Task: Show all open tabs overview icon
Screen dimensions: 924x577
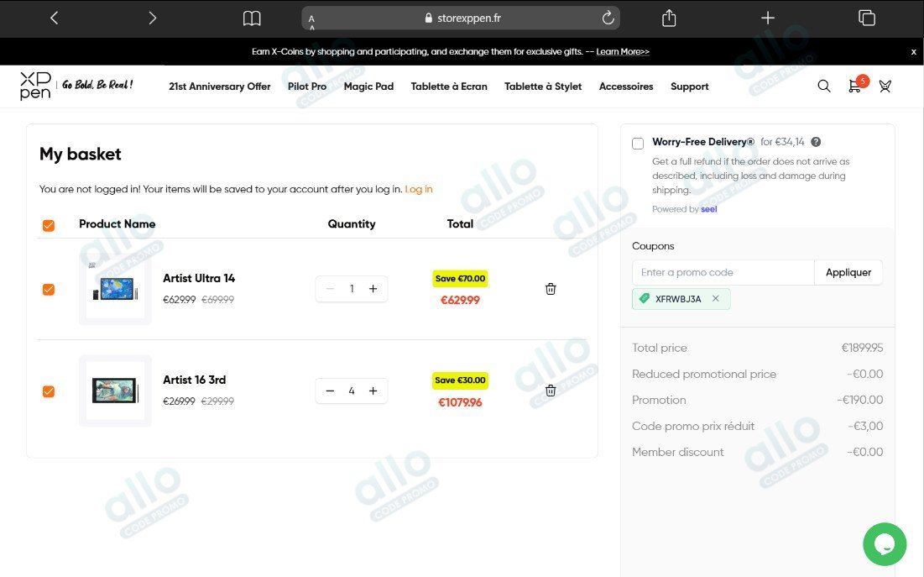Action: (x=867, y=18)
